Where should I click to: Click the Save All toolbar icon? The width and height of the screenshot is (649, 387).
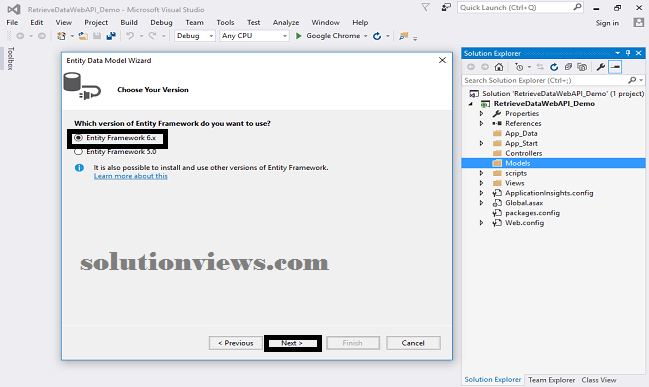pos(111,36)
